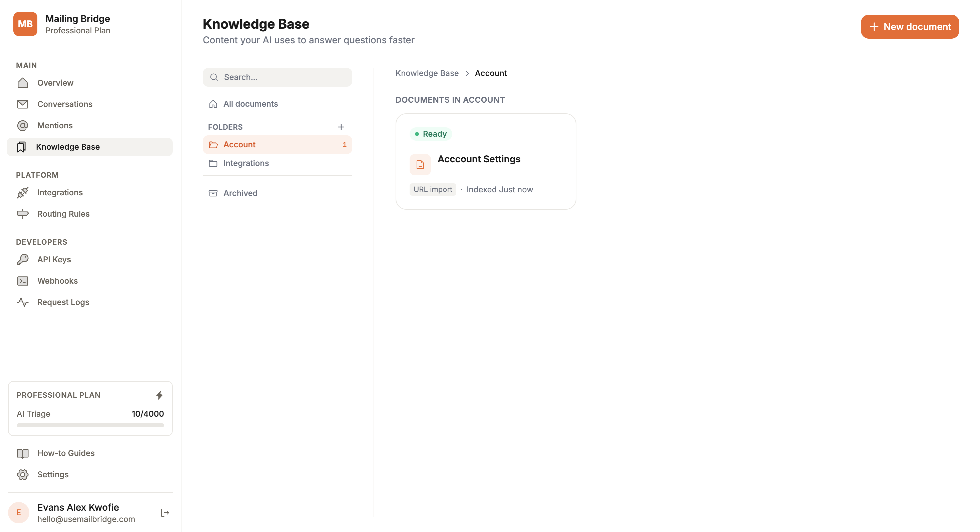Image resolution: width=980 pixels, height=532 pixels.
Task: Select the API Keys key icon
Action: pos(22,259)
